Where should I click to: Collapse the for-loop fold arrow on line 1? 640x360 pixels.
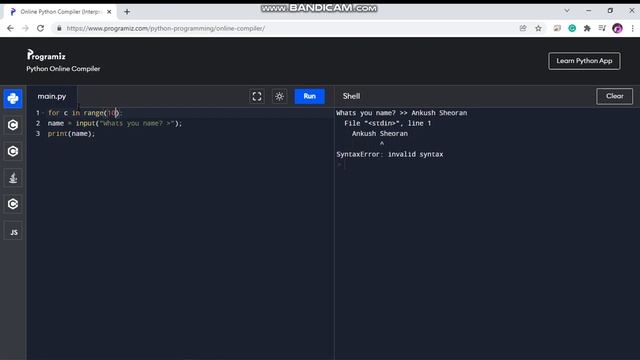[x=43, y=113]
